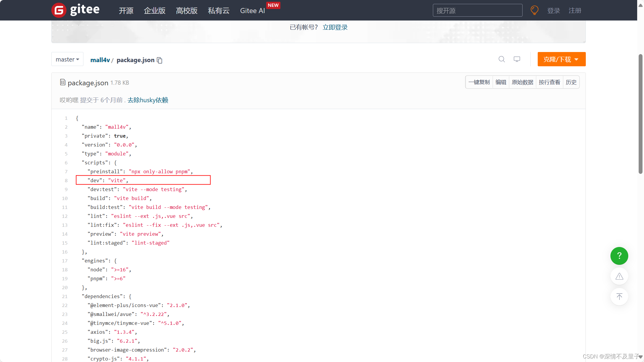Expand the master branch dropdown
The height and width of the screenshot is (362, 644).
tap(67, 59)
